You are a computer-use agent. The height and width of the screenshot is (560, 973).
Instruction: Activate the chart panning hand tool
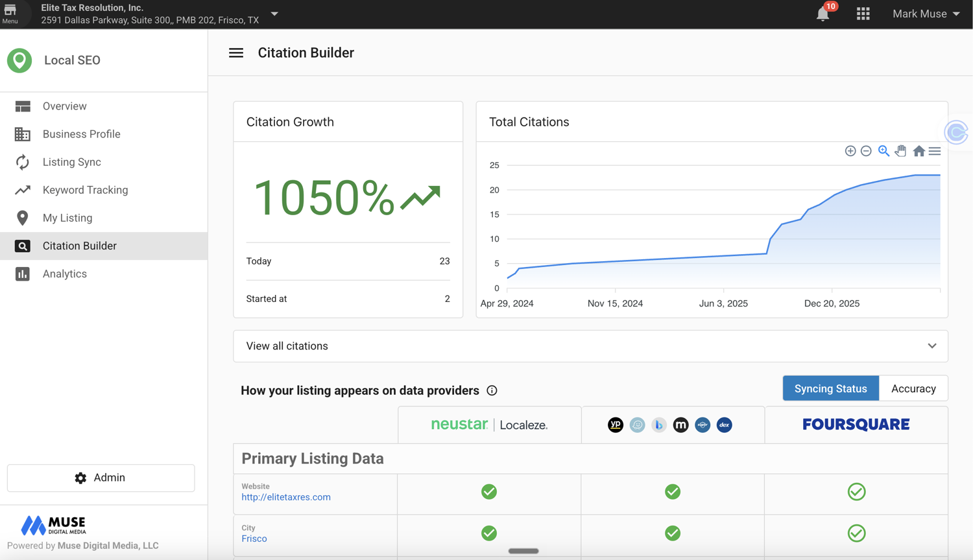pos(901,151)
